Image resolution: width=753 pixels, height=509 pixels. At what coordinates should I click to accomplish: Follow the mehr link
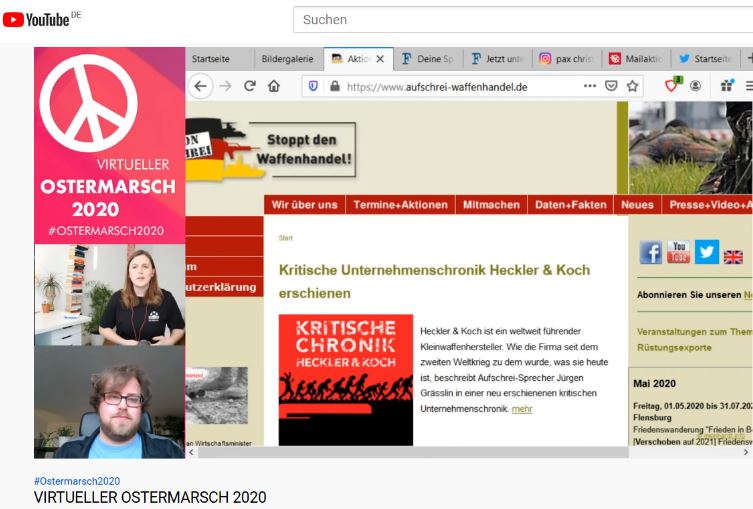pos(522,409)
